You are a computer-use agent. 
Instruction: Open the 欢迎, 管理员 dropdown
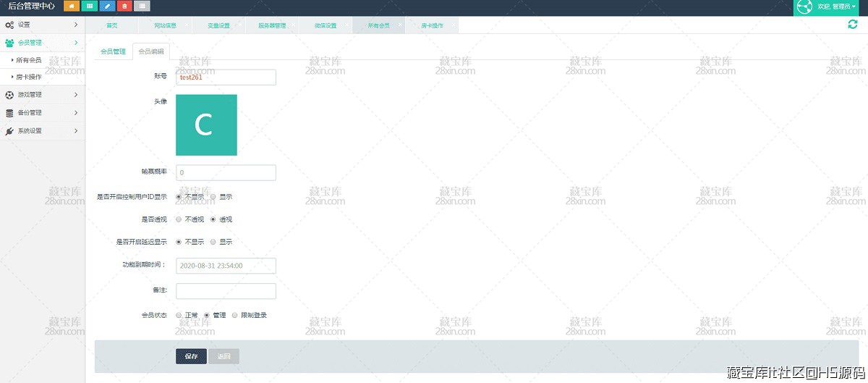[x=836, y=7]
